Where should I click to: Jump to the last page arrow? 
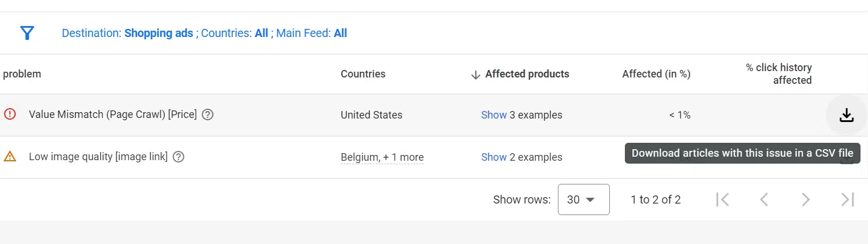[847, 199]
